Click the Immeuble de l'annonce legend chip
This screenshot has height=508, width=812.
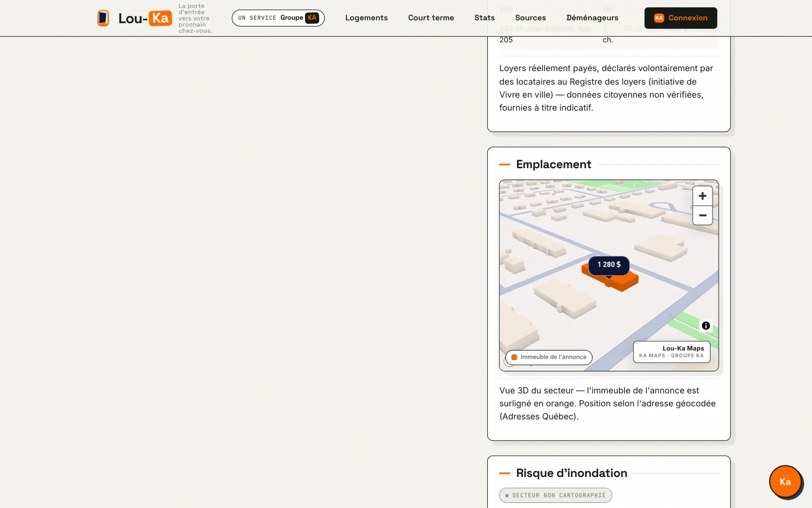click(x=549, y=357)
